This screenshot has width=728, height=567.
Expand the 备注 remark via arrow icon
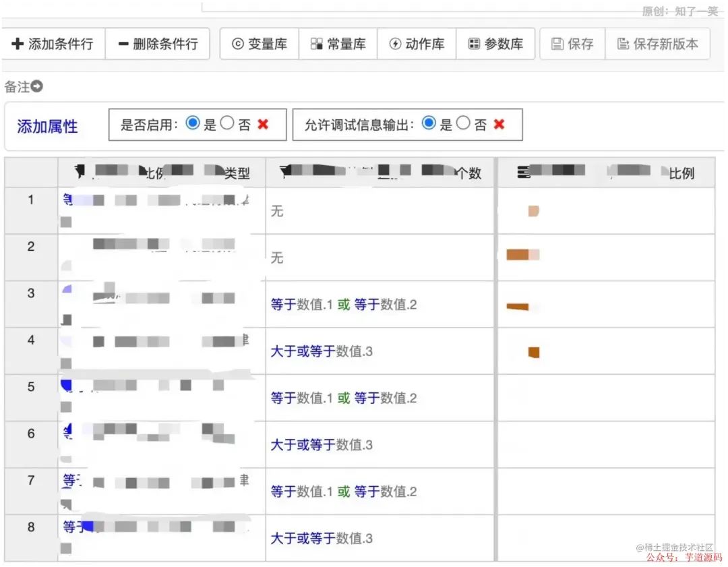(x=37, y=86)
